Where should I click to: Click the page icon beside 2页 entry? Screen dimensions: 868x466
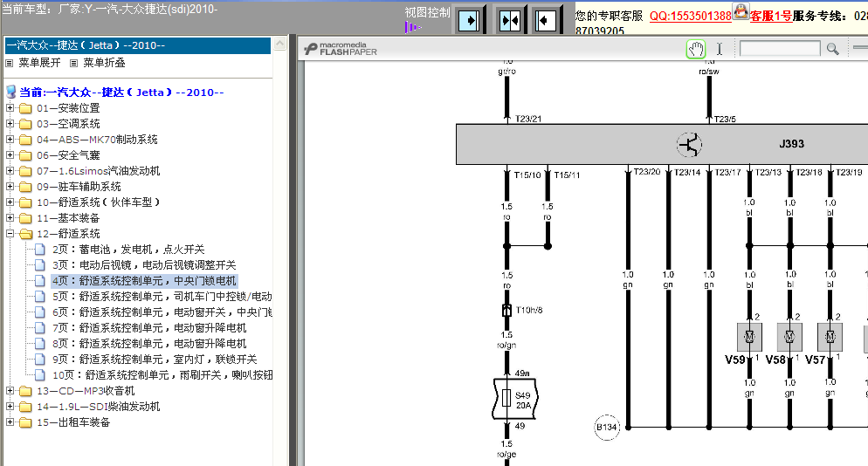[x=40, y=250]
